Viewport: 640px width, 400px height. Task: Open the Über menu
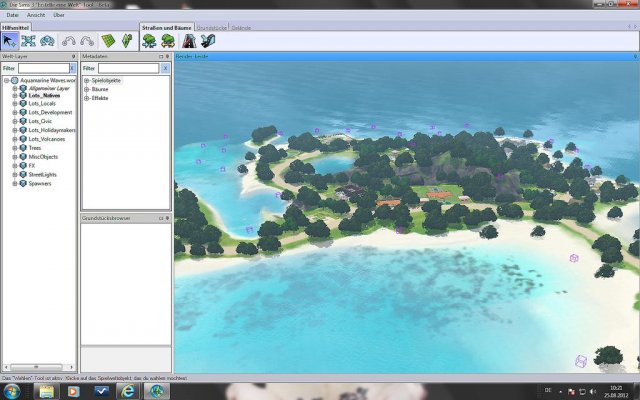click(58, 15)
